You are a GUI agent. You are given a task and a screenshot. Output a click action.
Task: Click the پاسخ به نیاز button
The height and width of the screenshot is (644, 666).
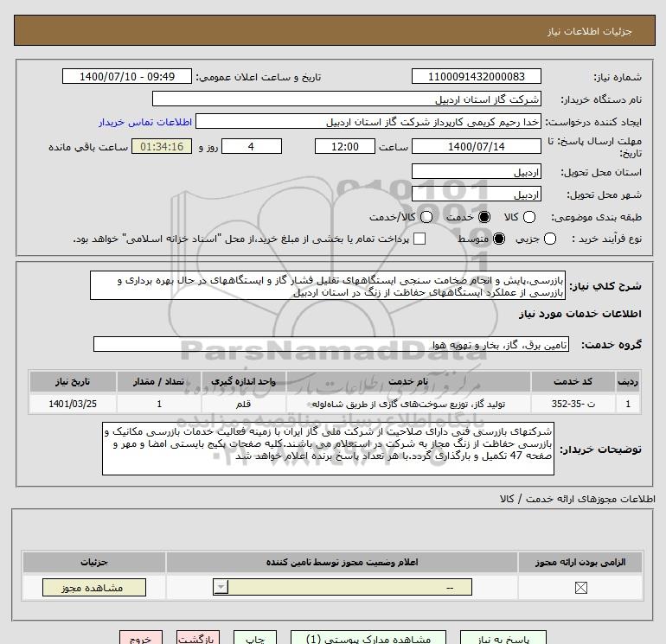click(x=503, y=638)
